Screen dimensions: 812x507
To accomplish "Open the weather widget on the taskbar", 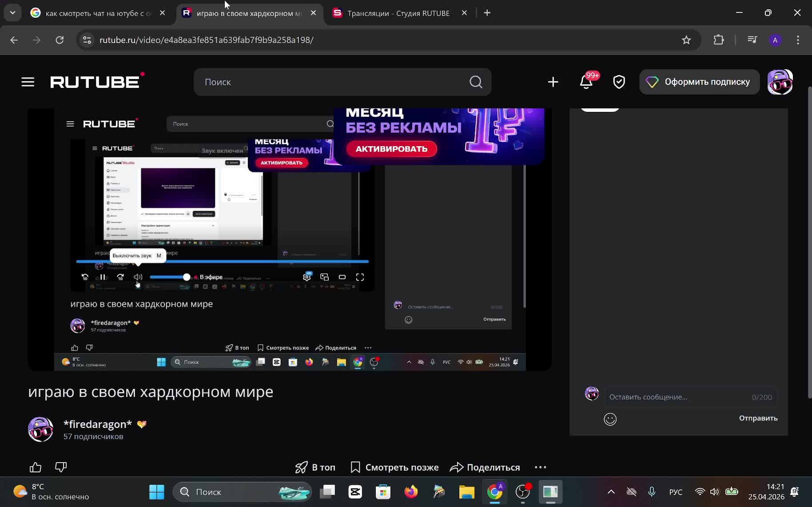I will click(52, 492).
